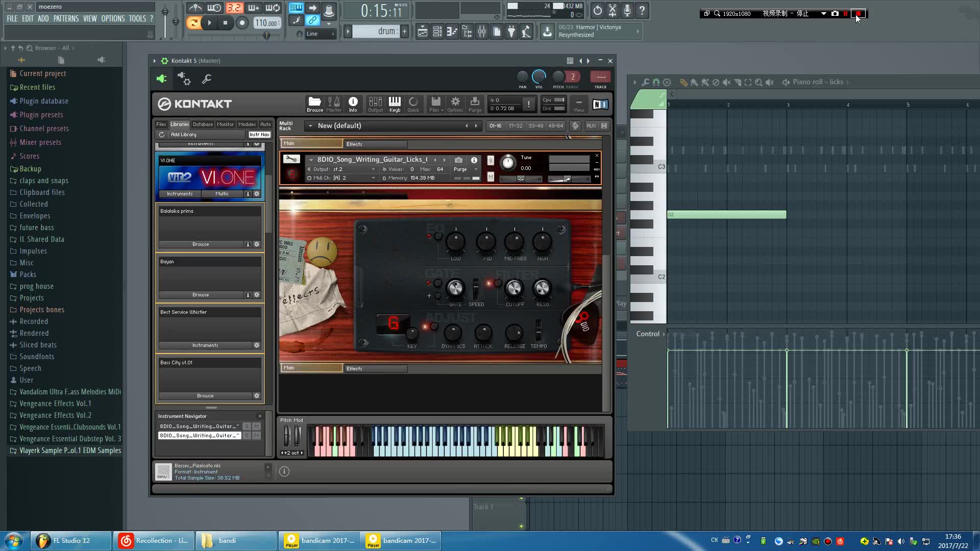The width and height of the screenshot is (980, 551).
Task: Toggle song/pattern mode button
Action: pos(193,22)
